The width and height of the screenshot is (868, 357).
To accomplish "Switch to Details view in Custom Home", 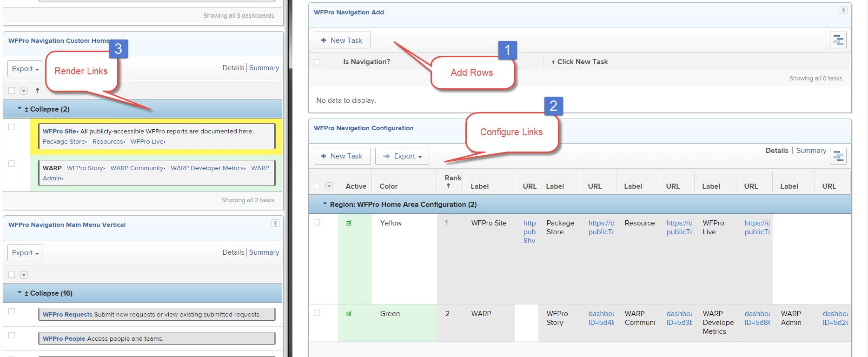I will point(233,68).
